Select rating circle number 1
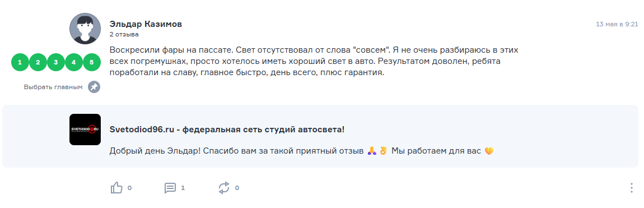 (20, 62)
